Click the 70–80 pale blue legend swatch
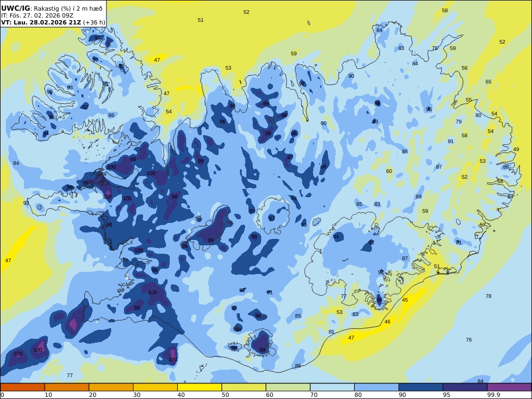The image size is (532, 399). pos(332,387)
